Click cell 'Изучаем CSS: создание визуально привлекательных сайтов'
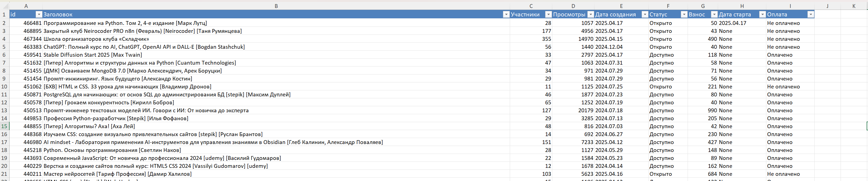Screen dimensions: 868x181 pos(276,134)
